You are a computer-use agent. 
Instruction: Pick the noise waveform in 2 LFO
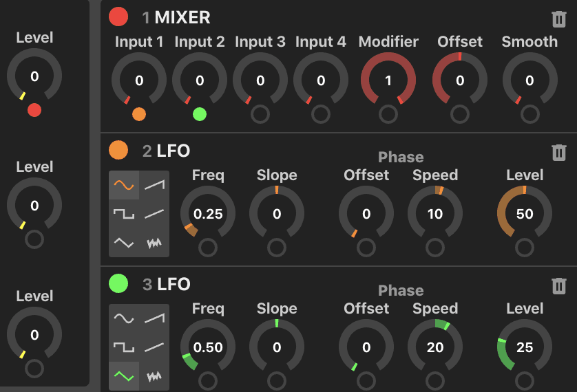(154, 243)
